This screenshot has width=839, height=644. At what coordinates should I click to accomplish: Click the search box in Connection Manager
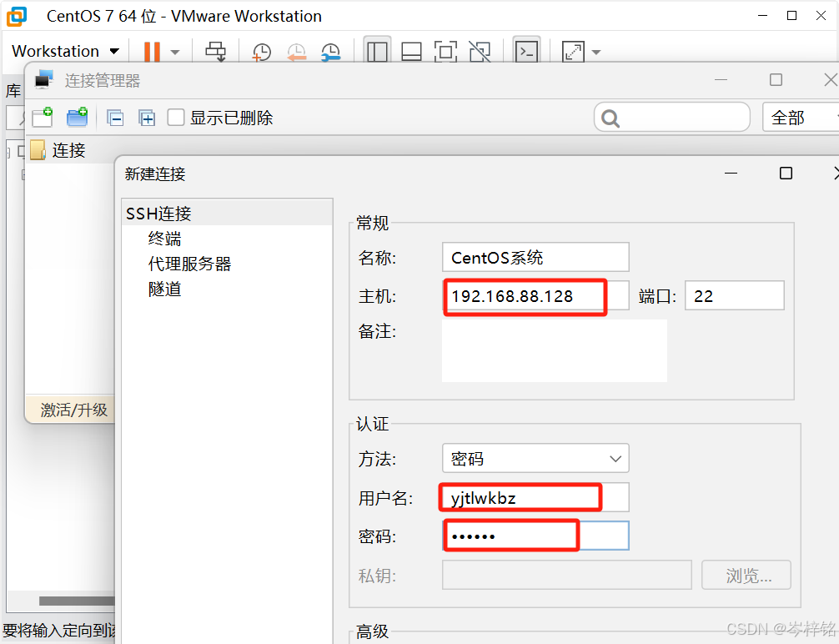[672, 118]
